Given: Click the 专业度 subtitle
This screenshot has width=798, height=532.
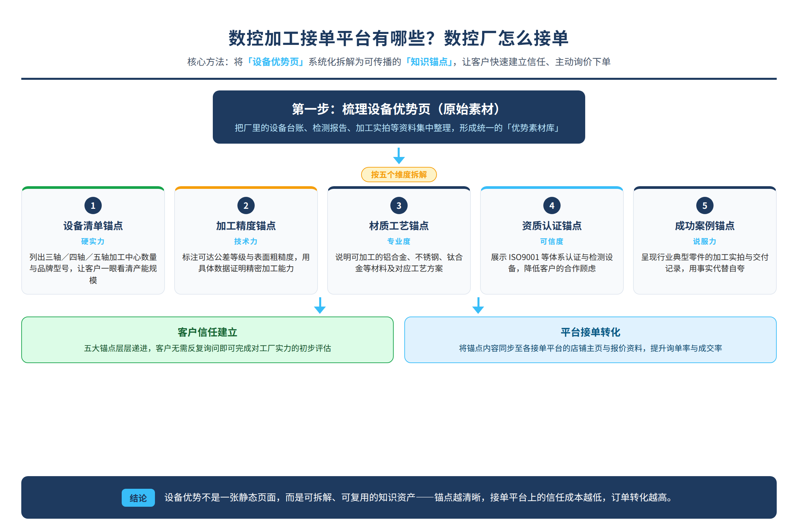Looking at the screenshot, I should (x=399, y=241).
